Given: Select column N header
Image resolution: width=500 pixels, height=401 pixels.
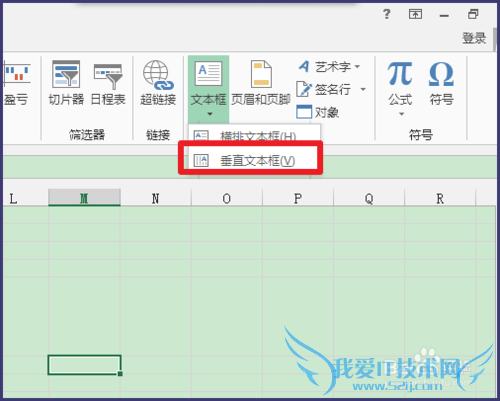Looking at the screenshot, I should (x=156, y=199).
